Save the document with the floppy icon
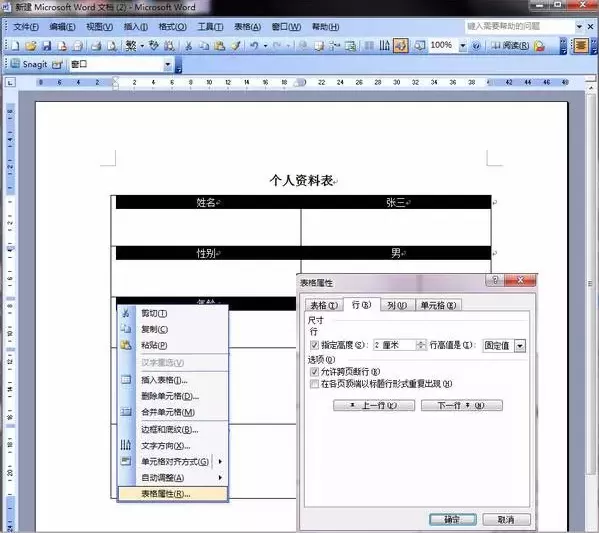The width and height of the screenshot is (599, 533). point(46,46)
